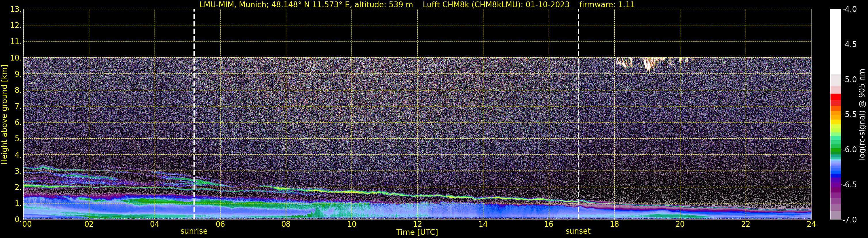Click the '4.' height tick label
This screenshot has height=238, width=868.
coord(18,155)
